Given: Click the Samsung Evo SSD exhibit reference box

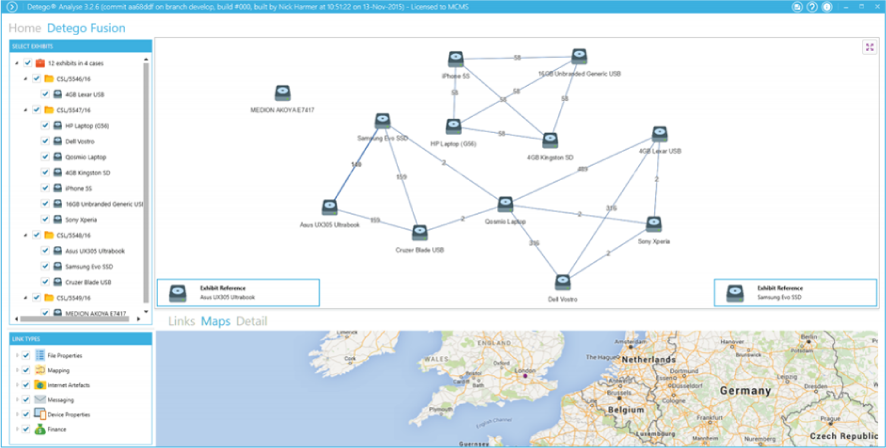Looking at the screenshot, I should pyautogui.click(x=795, y=293).
